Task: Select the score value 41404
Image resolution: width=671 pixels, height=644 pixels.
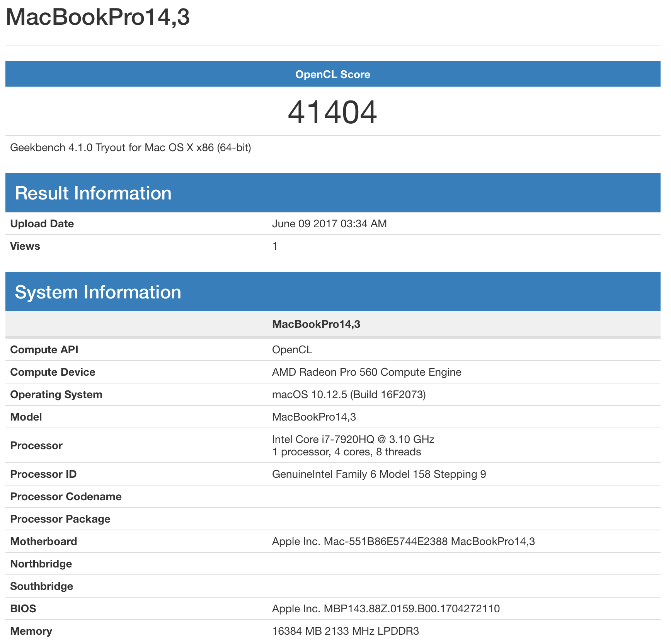Action: (332, 112)
